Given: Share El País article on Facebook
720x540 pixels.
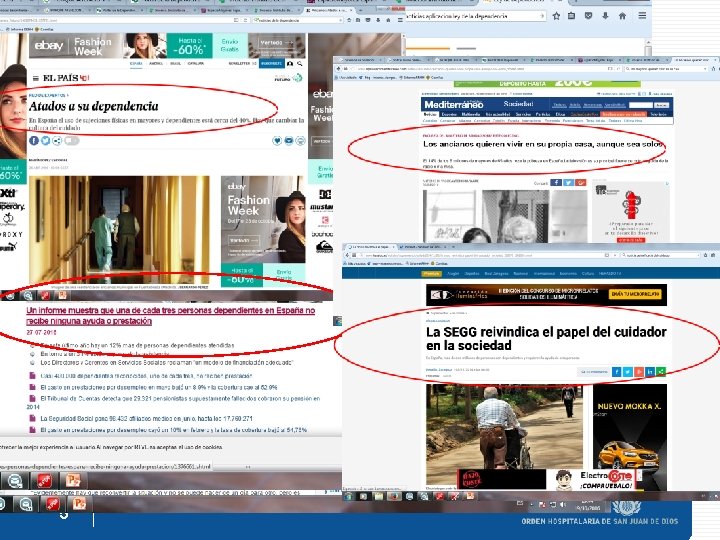Looking at the screenshot, I should click(x=34, y=141).
